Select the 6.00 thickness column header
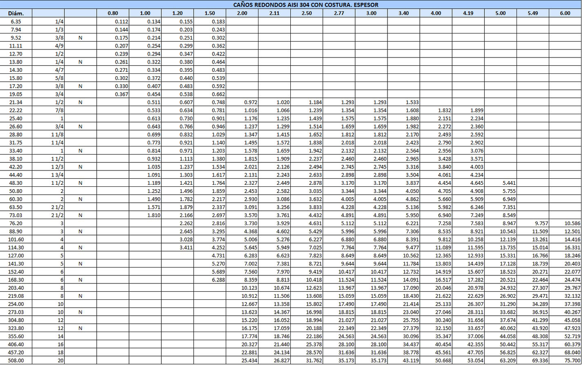The width and height of the screenshot is (588, 372). (x=565, y=13)
